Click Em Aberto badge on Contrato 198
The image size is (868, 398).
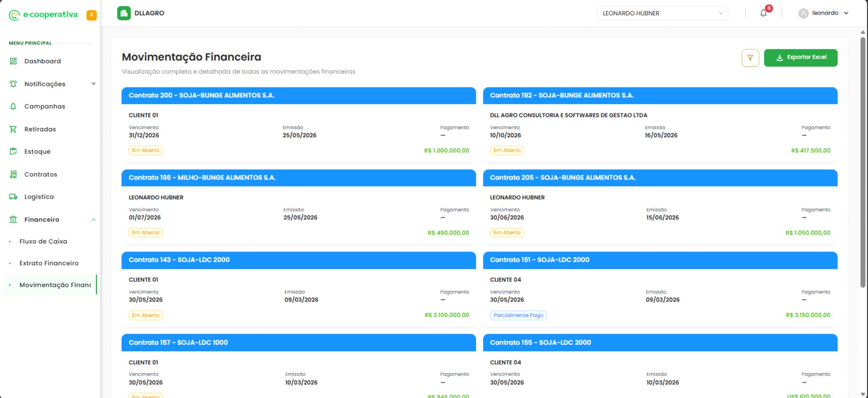tap(146, 233)
